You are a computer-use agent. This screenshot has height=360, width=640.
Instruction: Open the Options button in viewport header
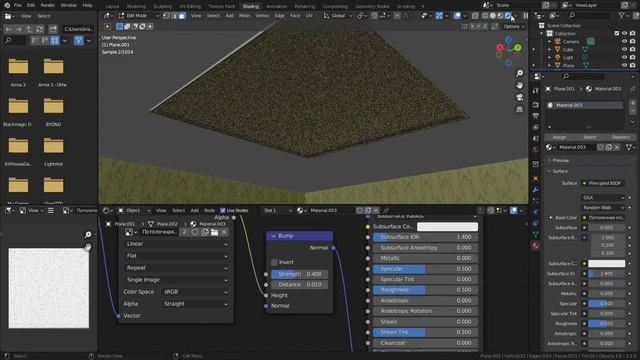(513, 27)
